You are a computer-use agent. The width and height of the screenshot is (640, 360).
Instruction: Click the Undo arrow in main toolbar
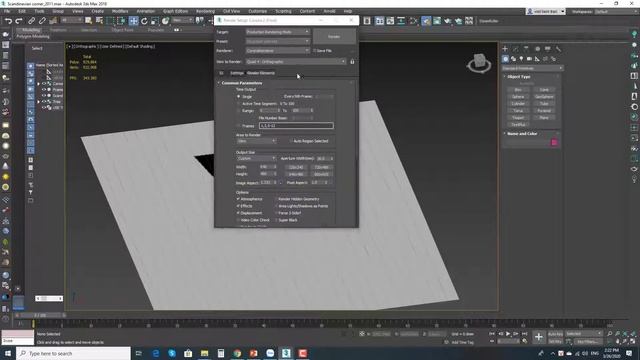tap(8, 21)
